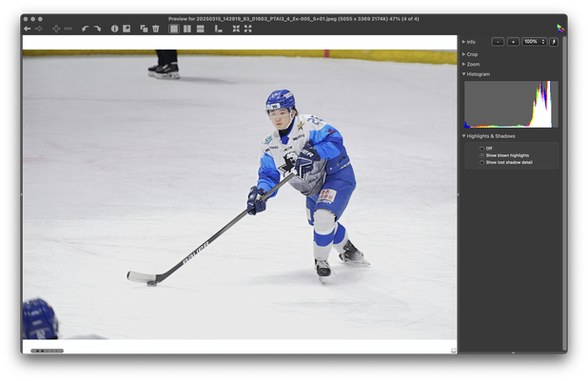588x381 pixels.
Task: Click the arrows-pointing-outward expand icon
Action: coord(236,29)
